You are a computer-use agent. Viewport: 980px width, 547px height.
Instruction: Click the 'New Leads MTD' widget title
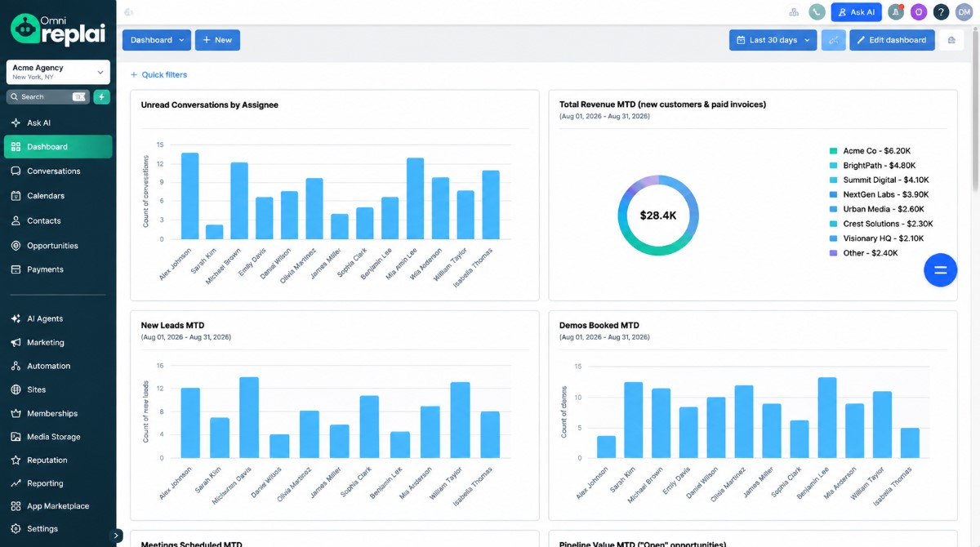coord(172,325)
